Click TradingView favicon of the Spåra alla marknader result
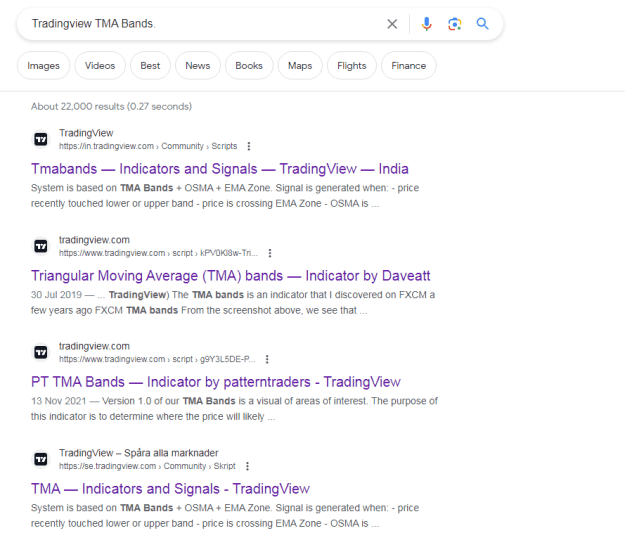This screenshot has height=552, width=625. (41, 459)
